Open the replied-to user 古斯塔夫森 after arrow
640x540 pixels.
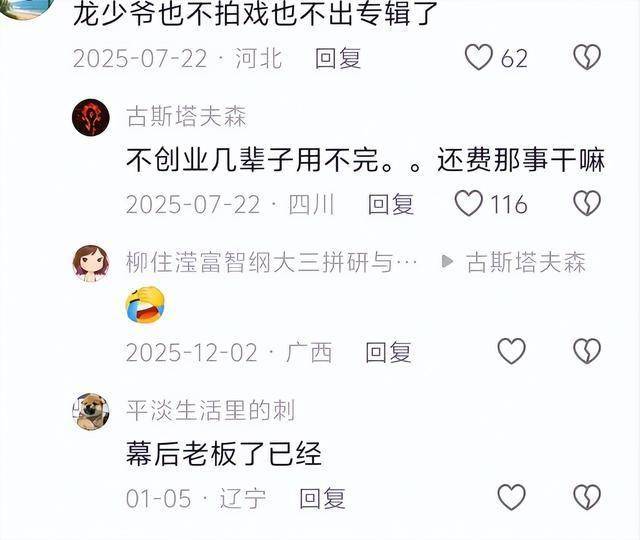click(526, 262)
